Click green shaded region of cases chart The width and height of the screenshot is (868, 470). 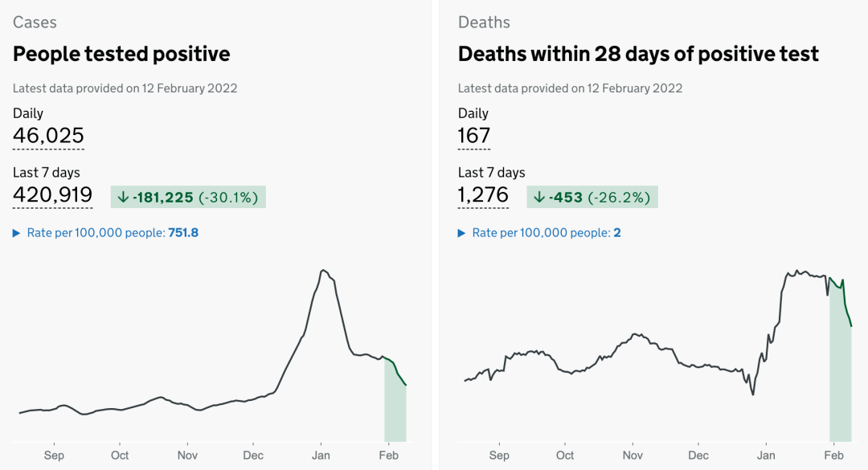click(395, 410)
